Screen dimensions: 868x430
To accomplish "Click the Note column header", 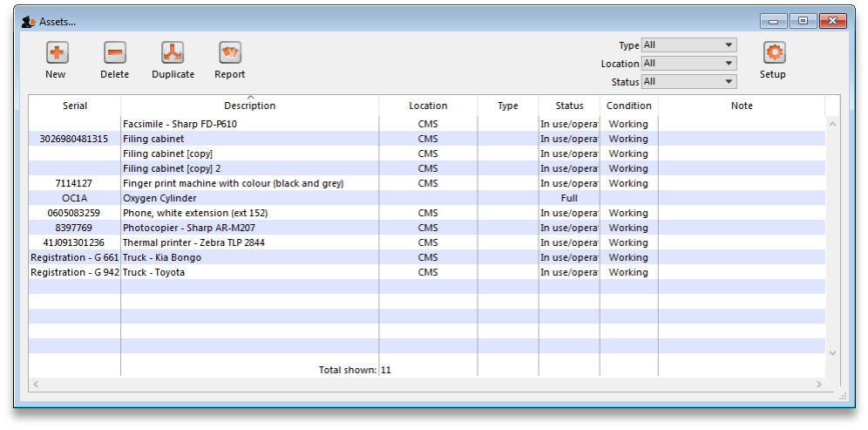I will pos(742,106).
